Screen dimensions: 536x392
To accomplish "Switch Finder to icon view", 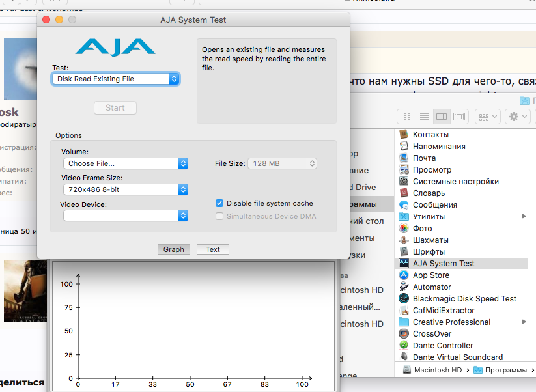I will click(407, 117).
